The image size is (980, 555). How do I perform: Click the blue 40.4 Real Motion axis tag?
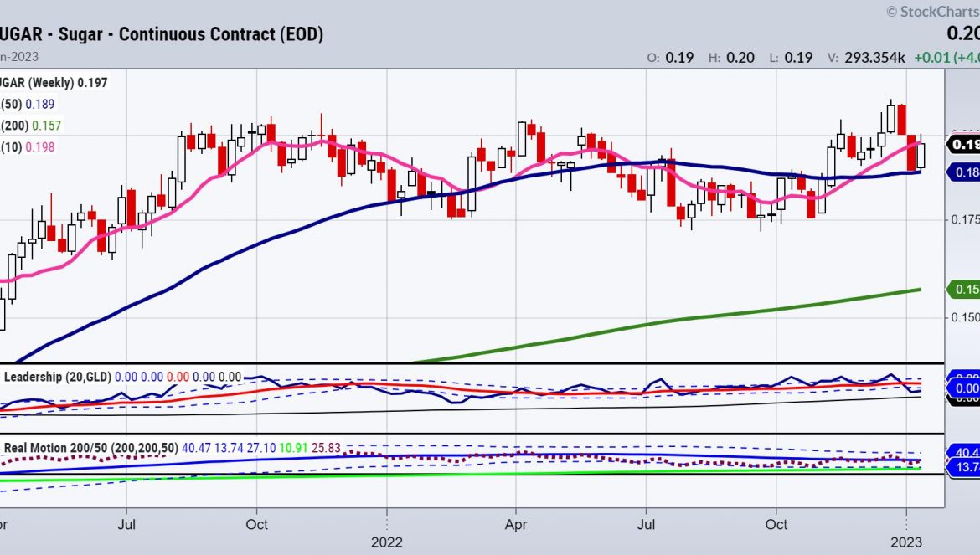[964, 453]
